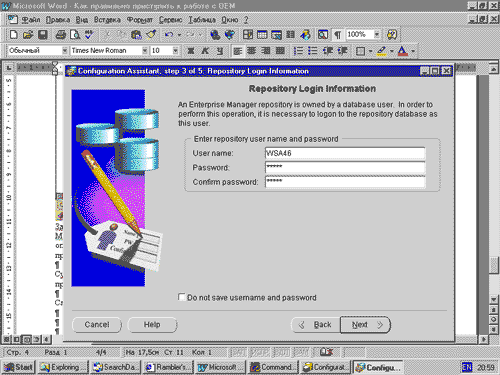The height and width of the screenshot is (375, 500).
Task: Open the Web toolbar icon
Action: coord(230,35)
